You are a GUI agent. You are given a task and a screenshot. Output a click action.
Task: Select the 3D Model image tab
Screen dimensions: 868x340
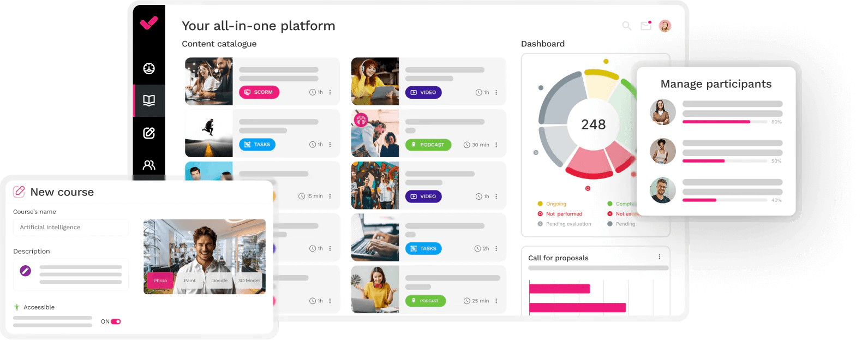(249, 281)
